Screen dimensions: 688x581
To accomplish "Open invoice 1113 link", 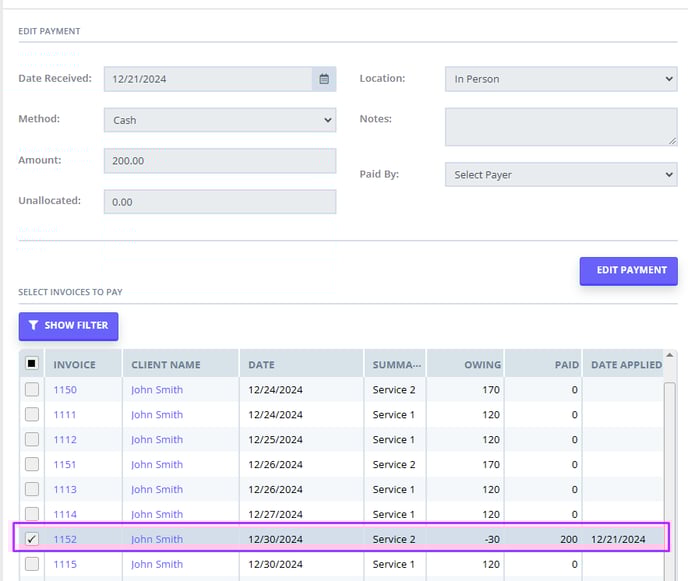I will pos(65,489).
